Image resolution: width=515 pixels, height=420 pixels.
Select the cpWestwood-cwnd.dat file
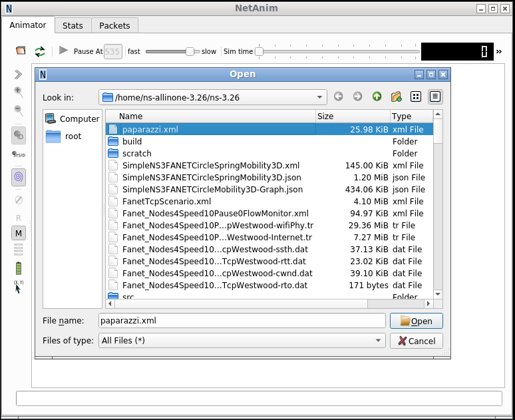(269, 274)
